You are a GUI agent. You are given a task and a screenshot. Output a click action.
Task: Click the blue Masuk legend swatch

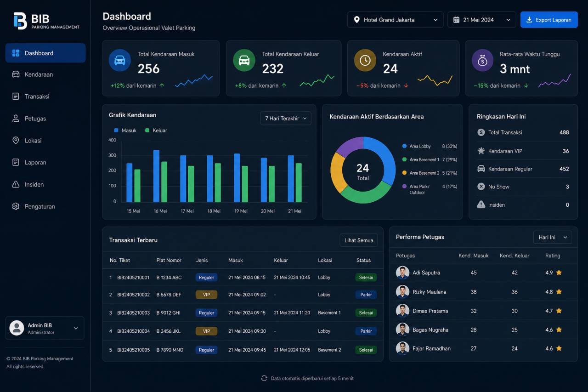point(116,131)
